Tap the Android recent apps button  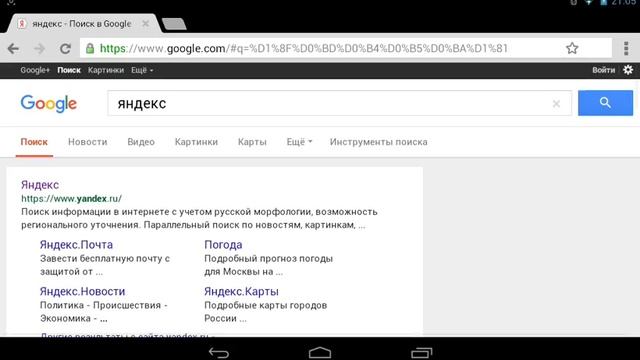click(421, 352)
